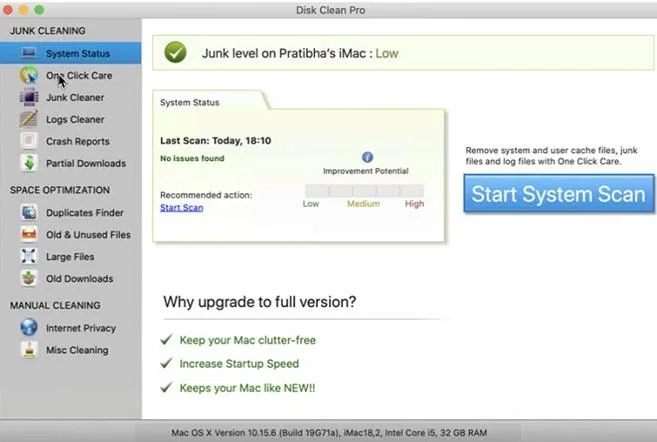Go to Logs Cleaner section

point(70,119)
